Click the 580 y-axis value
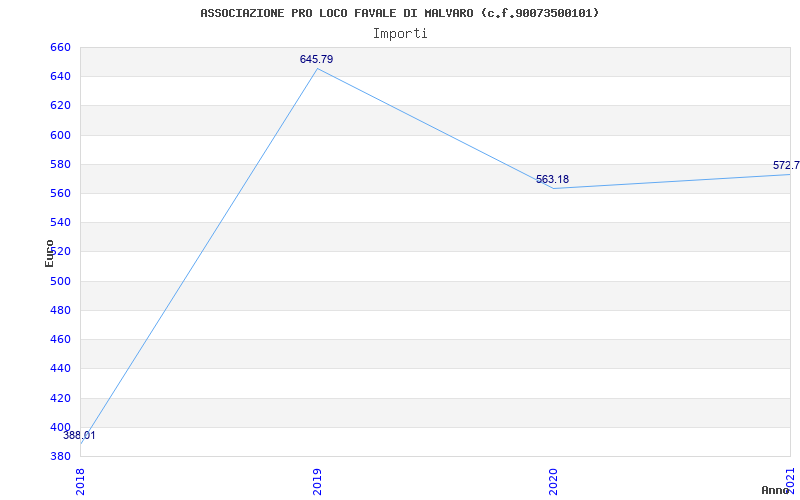The width and height of the screenshot is (800, 500). pyautogui.click(x=60, y=164)
